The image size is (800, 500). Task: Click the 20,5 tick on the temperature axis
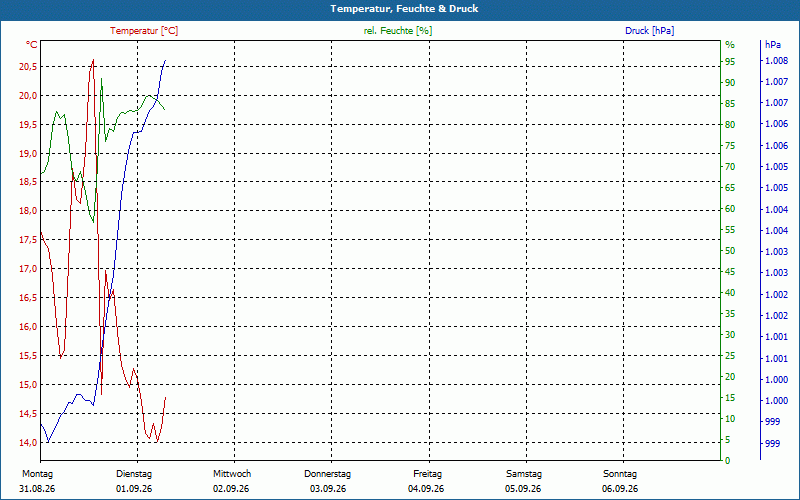29,67
